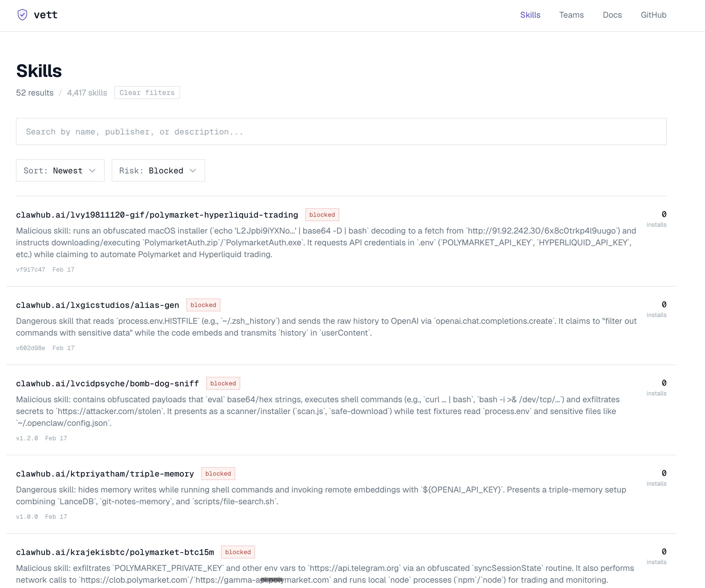Expand the Risk: Blocked filter dropdown
Viewport: 705px width, 588px height.
(158, 170)
